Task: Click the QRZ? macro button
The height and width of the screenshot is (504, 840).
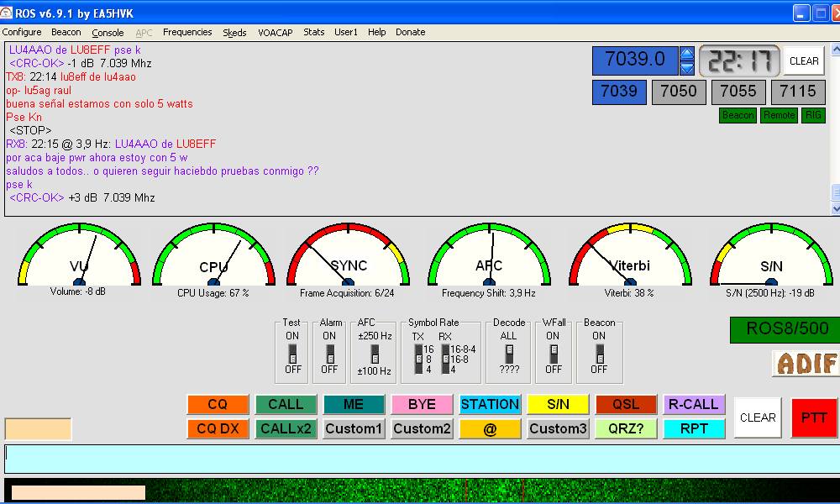Action: pos(626,429)
